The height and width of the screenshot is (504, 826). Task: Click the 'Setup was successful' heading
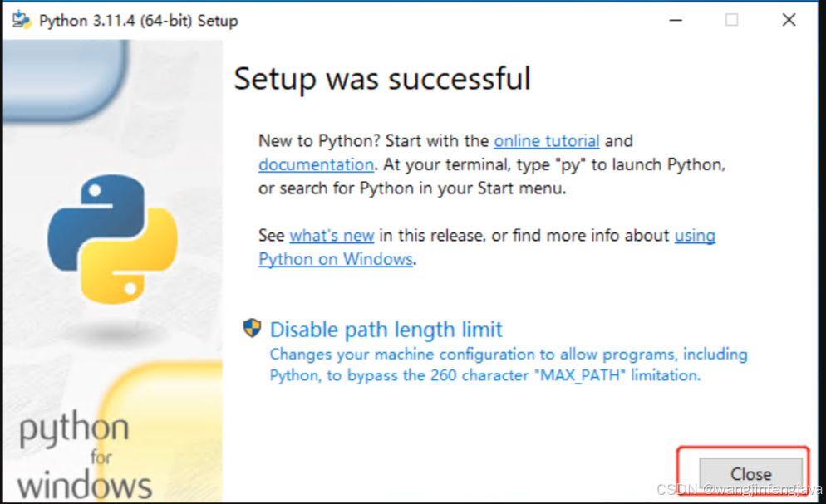(x=382, y=79)
